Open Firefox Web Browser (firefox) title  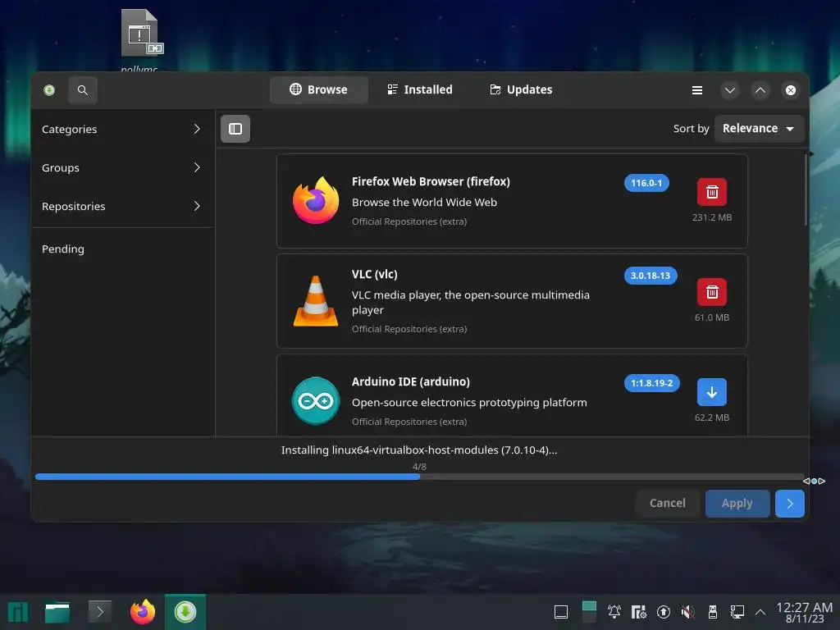coord(431,181)
